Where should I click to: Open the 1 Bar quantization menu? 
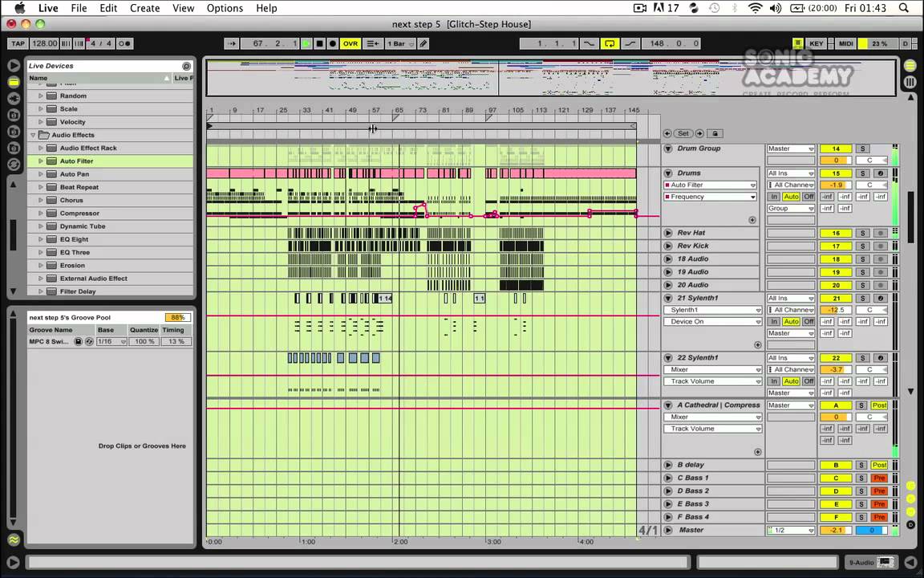click(x=400, y=43)
